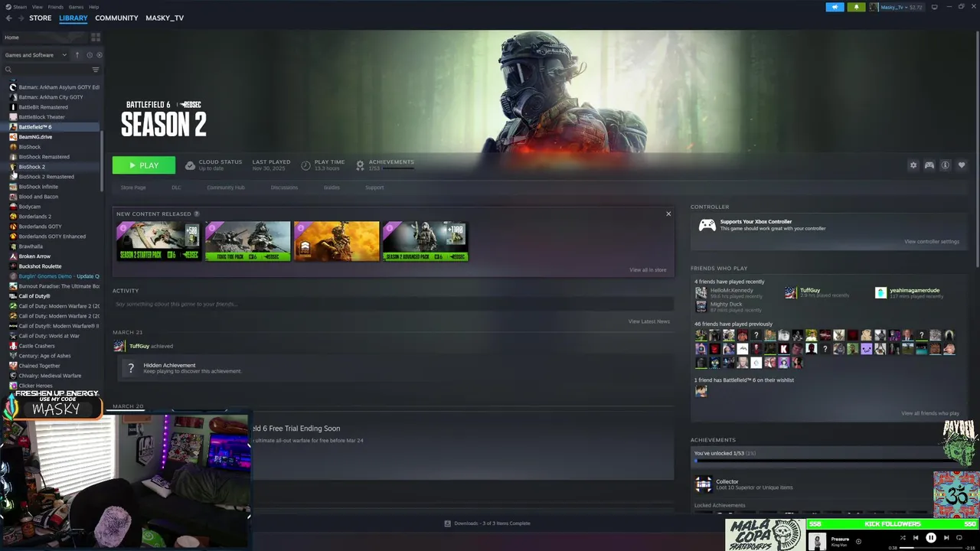The height and width of the screenshot is (551, 980).
Task: Open the Help menu
Action: [93, 7]
